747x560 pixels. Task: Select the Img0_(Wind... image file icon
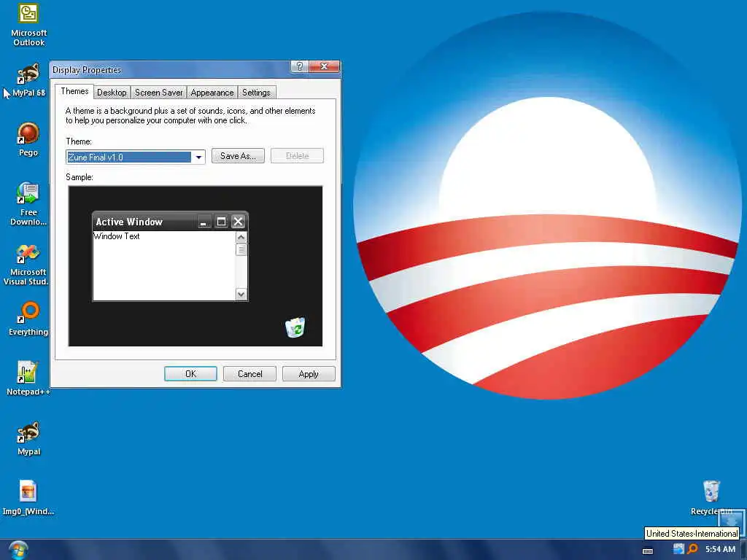tap(28, 497)
